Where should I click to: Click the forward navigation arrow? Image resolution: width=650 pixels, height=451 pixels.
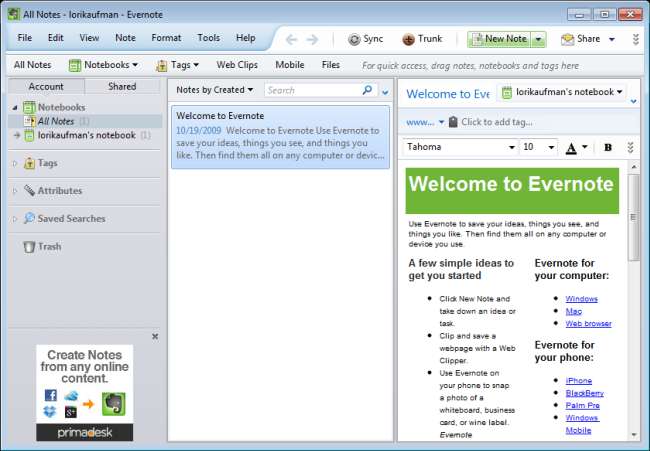click(x=312, y=39)
